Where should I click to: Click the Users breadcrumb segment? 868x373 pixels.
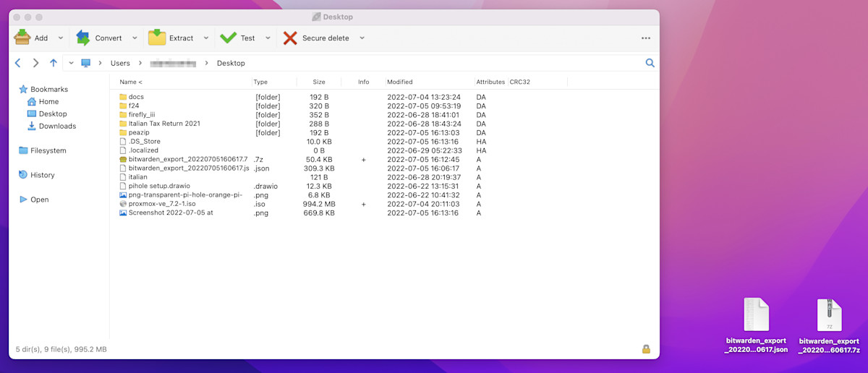point(120,63)
